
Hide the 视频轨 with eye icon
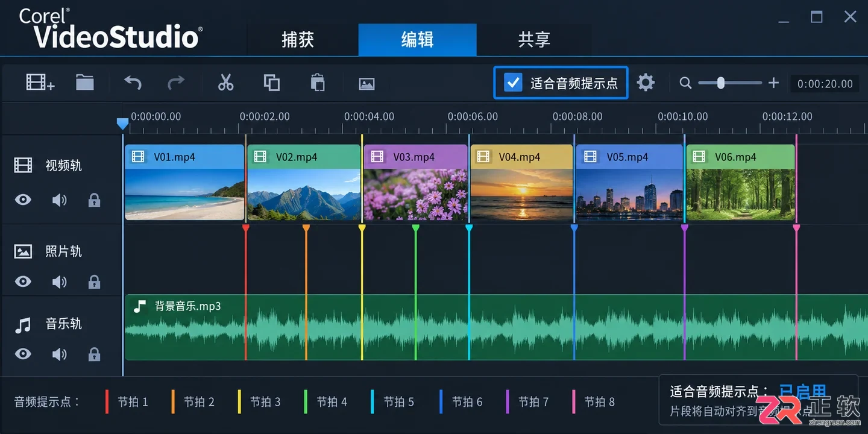pos(23,200)
